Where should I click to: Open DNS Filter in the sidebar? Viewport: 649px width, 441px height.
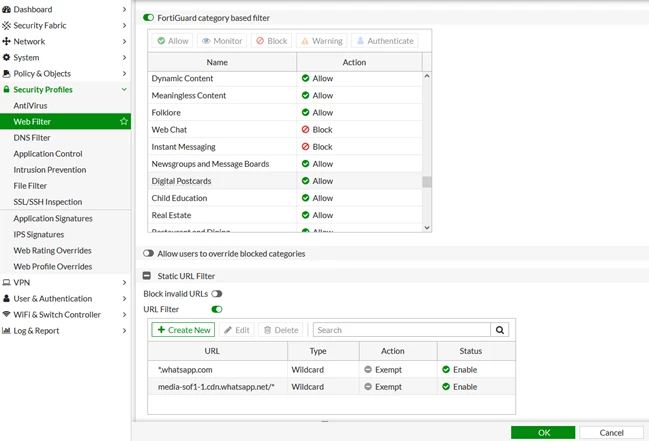[32, 137]
